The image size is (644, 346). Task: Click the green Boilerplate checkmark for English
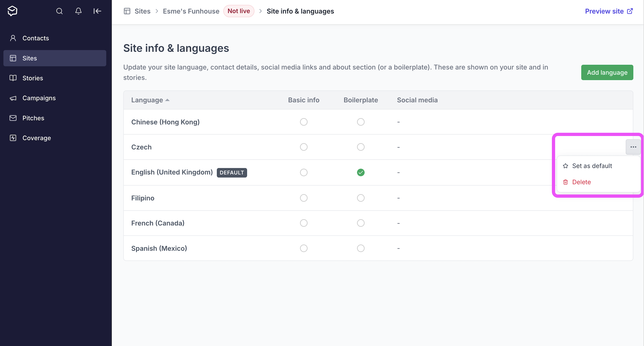coord(361,173)
